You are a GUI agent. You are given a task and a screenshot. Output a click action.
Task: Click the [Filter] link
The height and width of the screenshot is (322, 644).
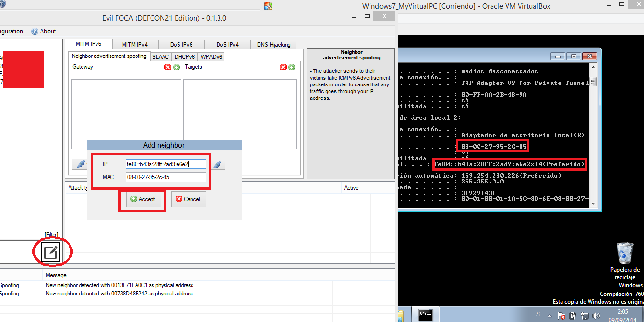coord(52,235)
